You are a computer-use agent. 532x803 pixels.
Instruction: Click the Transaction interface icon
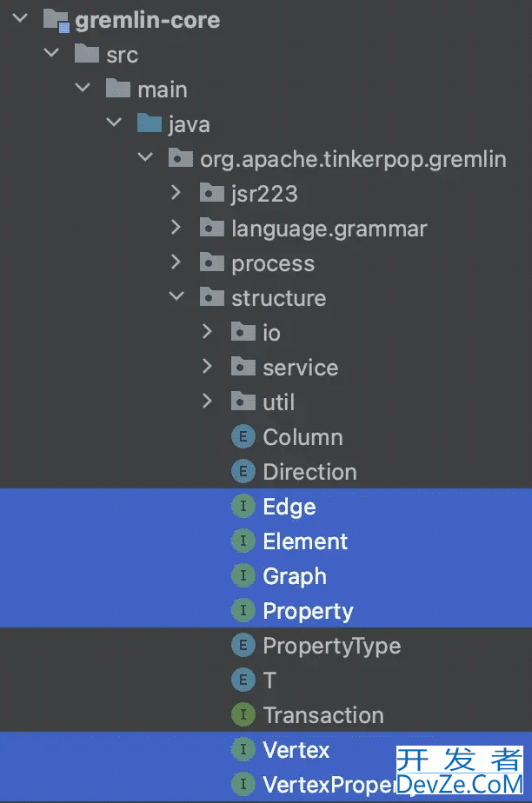click(x=243, y=715)
